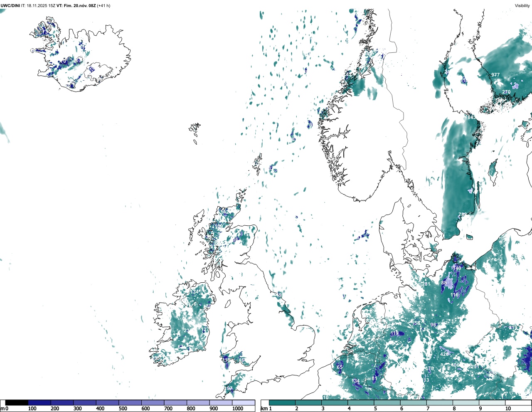
Task: Pick the 400–500 m legend swatch
Action: 108,402
